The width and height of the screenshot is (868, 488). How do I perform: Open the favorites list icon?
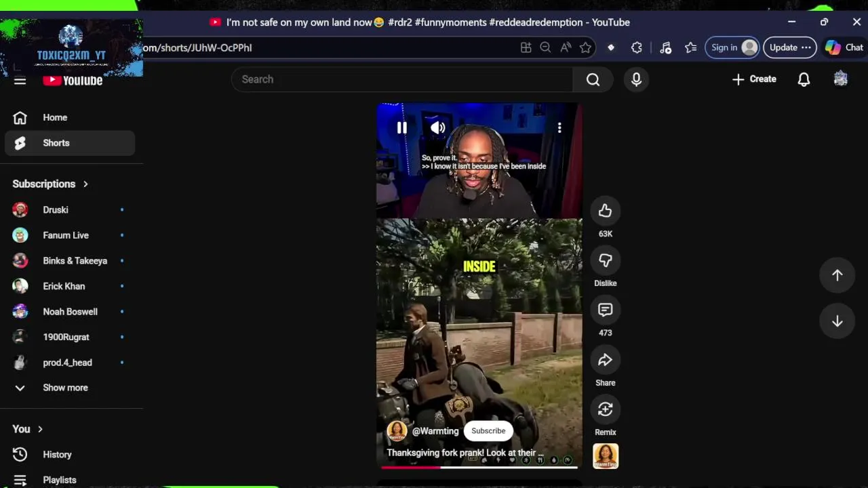(690, 47)
